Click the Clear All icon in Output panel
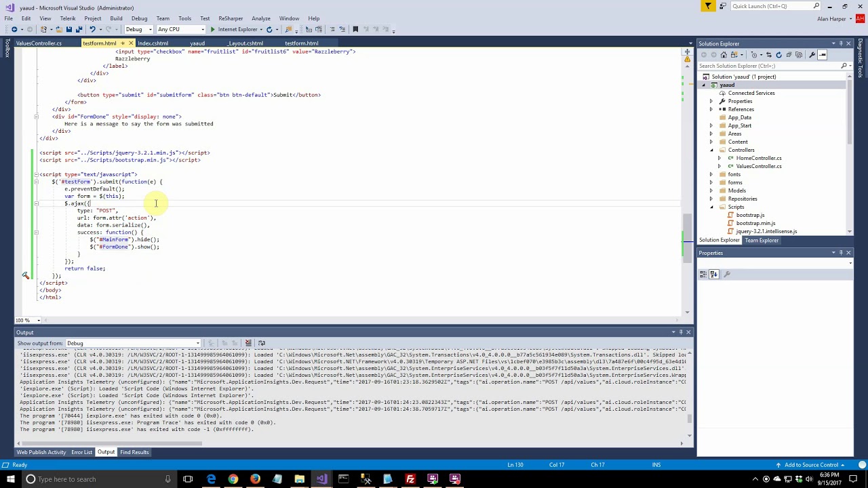 [248, 343]
